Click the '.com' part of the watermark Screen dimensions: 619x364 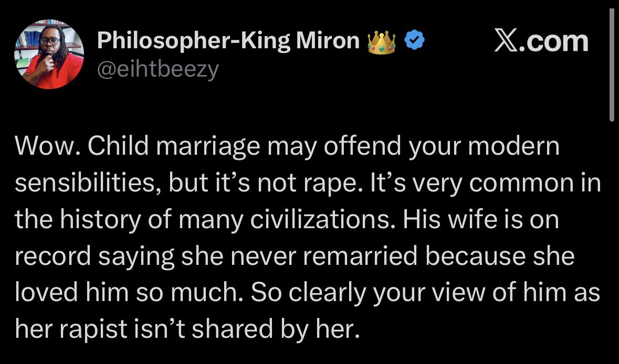554,42
